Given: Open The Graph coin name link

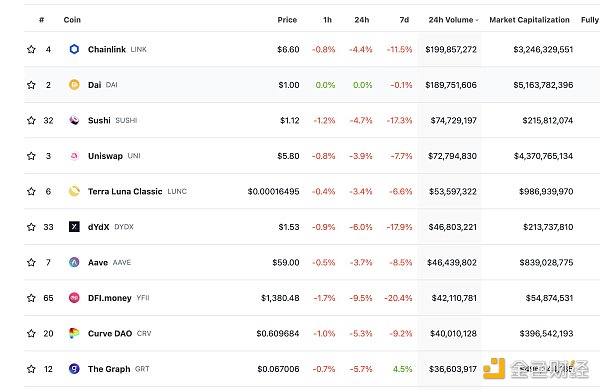Looking at the screenshot, I should coord(109,369).
